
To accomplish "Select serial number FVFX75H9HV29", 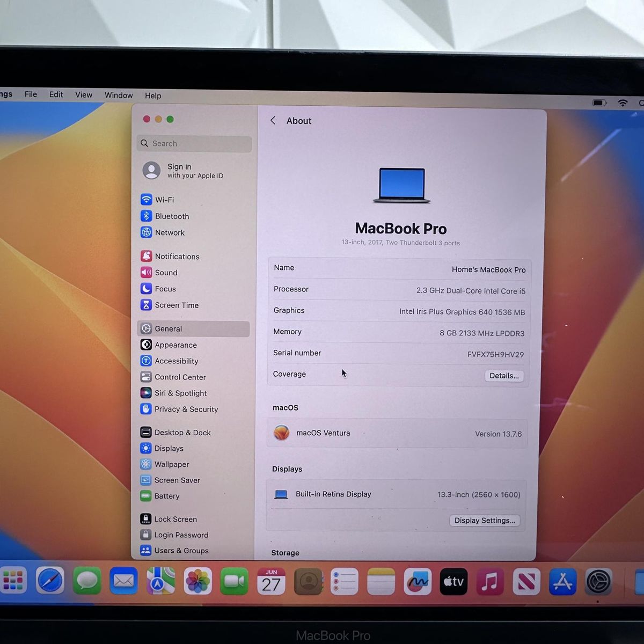I will [495, 354].
